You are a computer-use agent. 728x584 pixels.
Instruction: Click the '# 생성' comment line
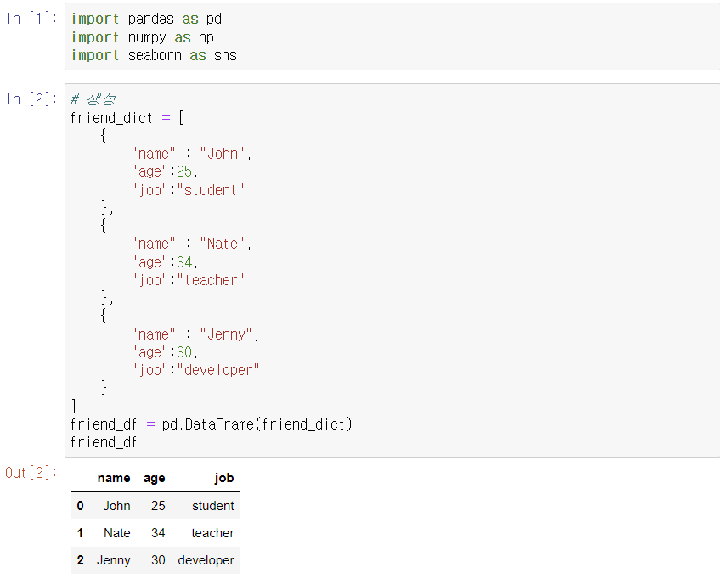[x=93, y=98]
